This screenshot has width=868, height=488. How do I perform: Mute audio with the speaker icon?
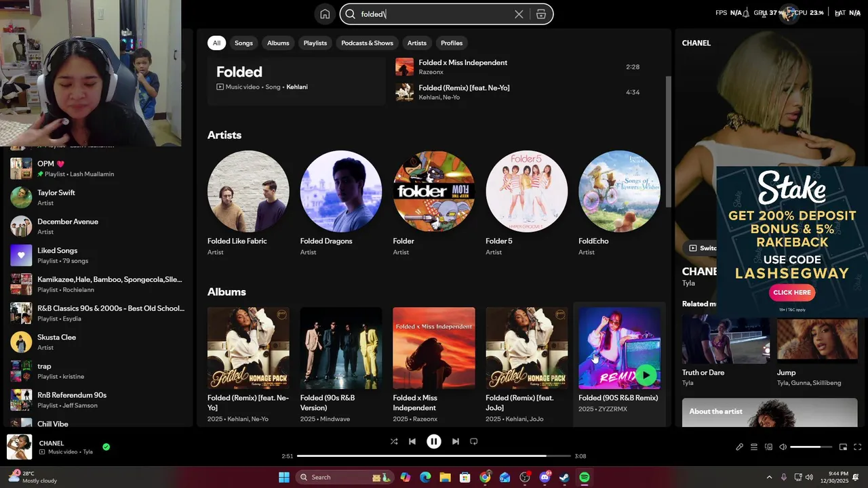783,447
